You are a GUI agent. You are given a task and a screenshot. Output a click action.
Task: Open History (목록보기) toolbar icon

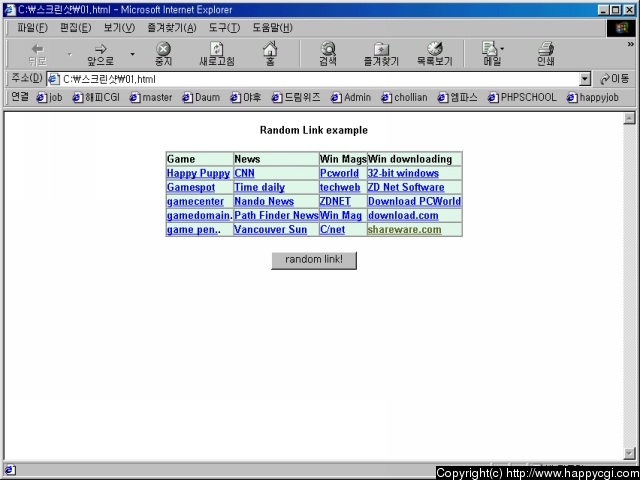[434, 53]
